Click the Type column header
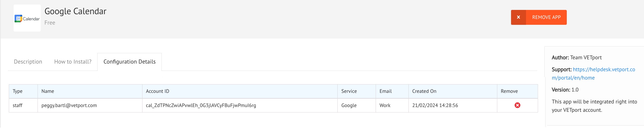The image size is (644, 128). (23, 91)
